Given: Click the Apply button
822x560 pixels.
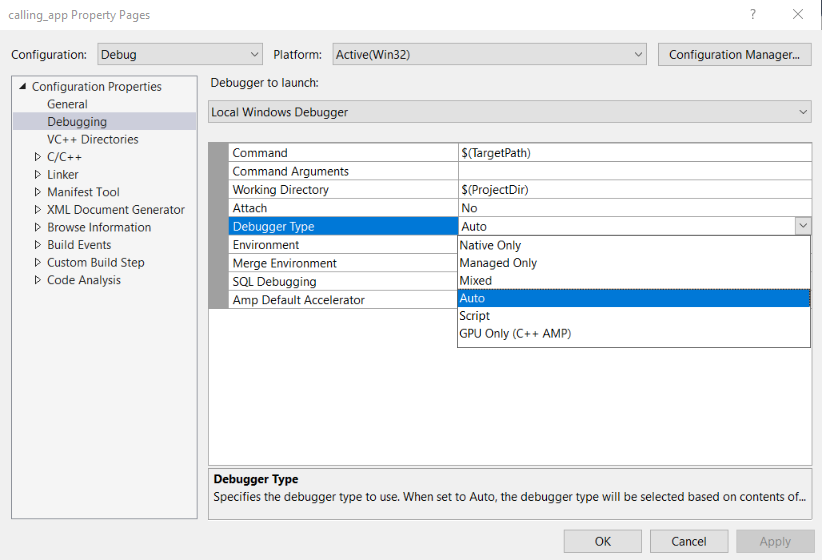Looking at the screenshot, I should 775,541.
